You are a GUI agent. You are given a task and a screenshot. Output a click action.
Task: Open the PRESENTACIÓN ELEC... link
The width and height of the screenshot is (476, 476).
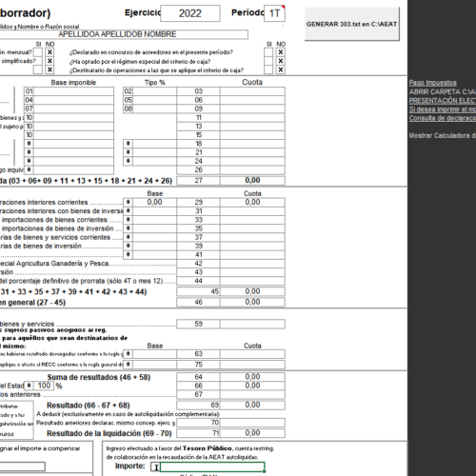click(443, 101)
